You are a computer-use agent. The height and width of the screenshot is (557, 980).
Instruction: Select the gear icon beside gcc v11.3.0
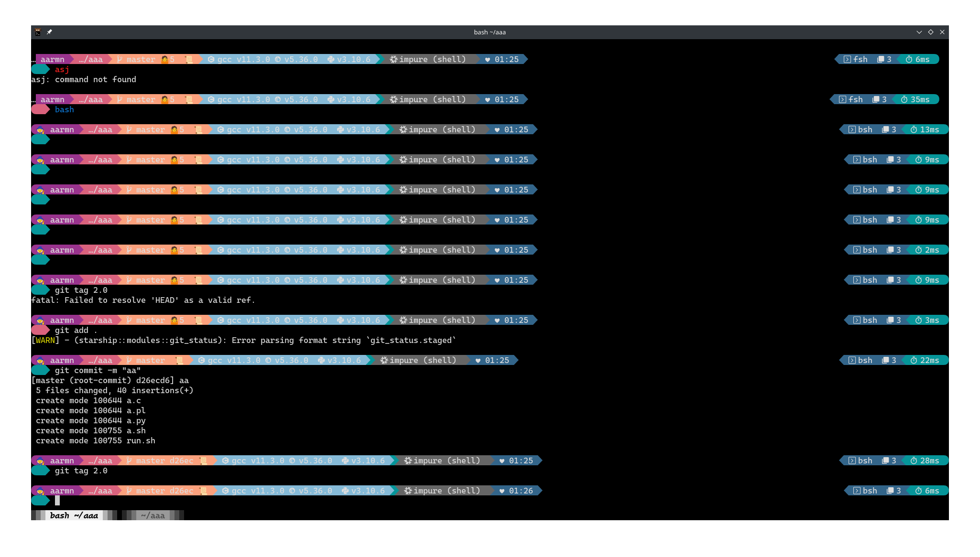pyautogui.click(x=212, y=59)
